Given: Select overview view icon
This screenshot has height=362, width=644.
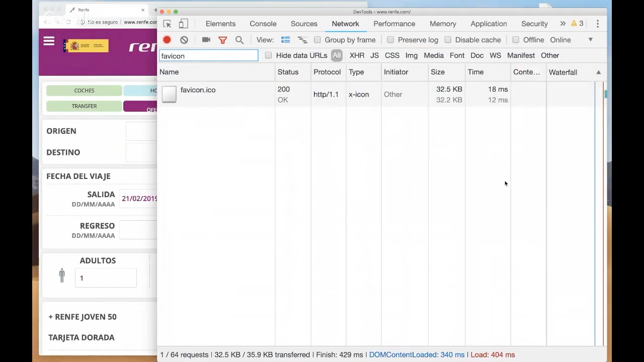Looking at the screenshot, I should coord(302,40).
